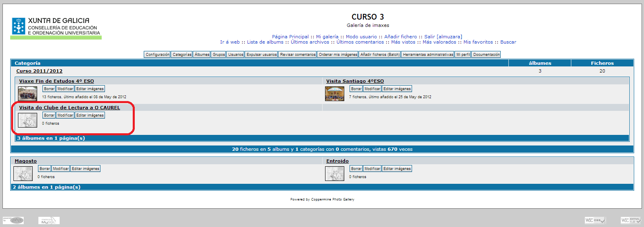This screenshot has height=227, width=644.
Task: Log out via Salir [almuzara] link
Action: [x=443, y=37]
